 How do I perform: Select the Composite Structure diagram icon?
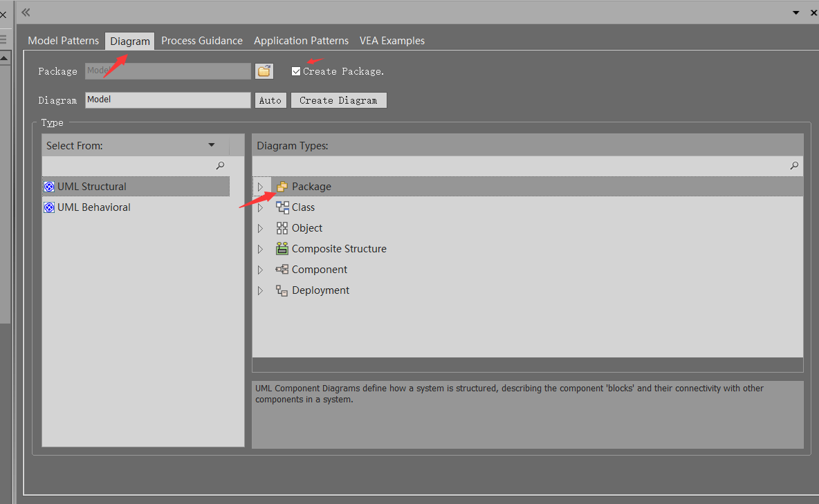tap(282, 248)
